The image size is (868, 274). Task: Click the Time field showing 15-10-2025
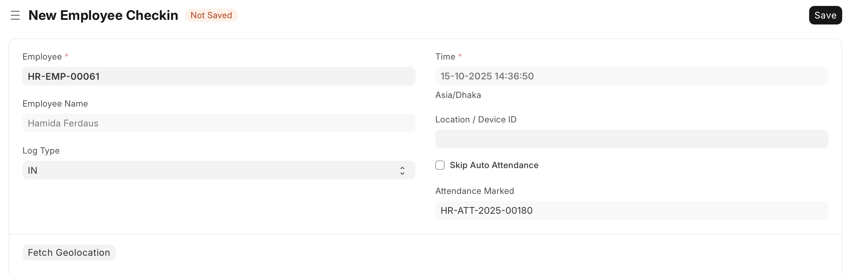[631, 76]
